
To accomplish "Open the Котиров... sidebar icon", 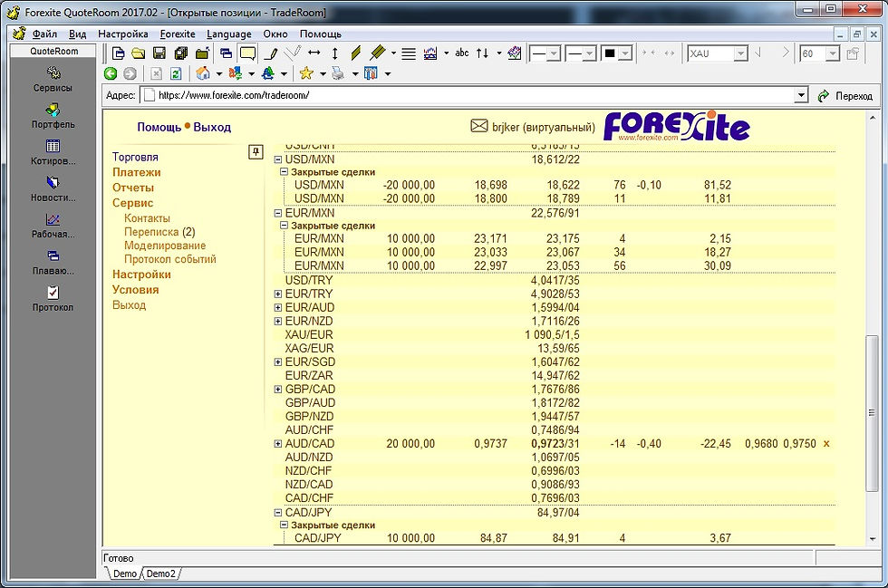I will (53, 152).
